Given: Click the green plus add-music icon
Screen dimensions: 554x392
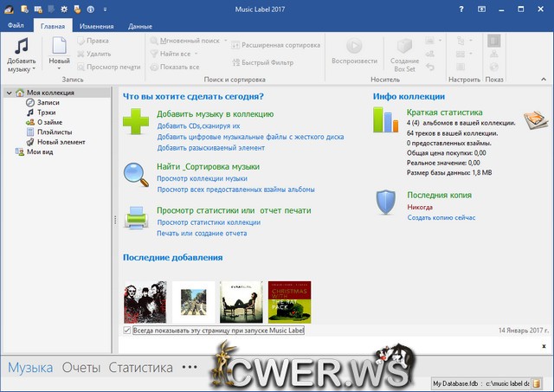Looking at the screenshot, I should [x=137, y=124].
